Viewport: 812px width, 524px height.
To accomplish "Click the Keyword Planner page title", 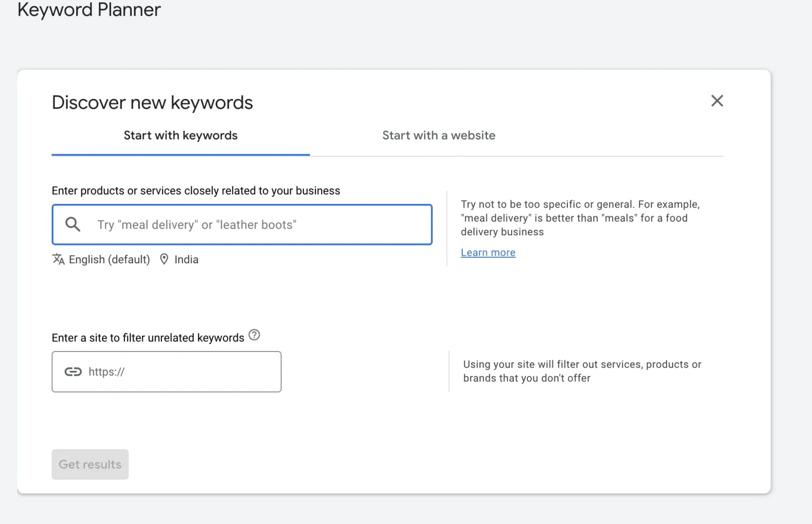I will 89,10.
